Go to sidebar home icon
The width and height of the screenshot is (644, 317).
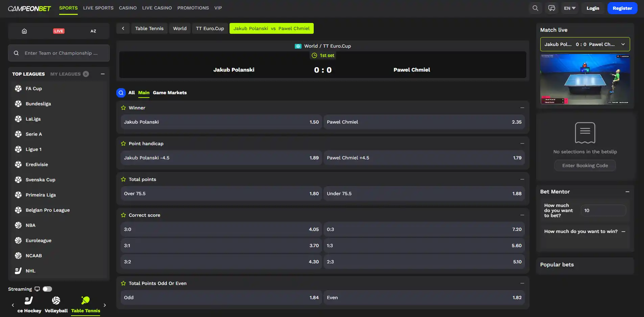[x=24, y=31]
